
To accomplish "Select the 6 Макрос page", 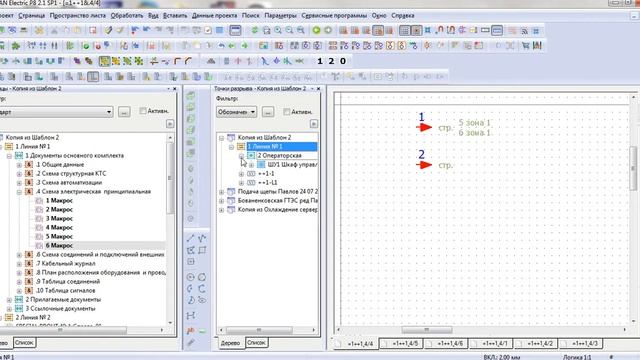I will pyautogui.click(x=59, y=245).
